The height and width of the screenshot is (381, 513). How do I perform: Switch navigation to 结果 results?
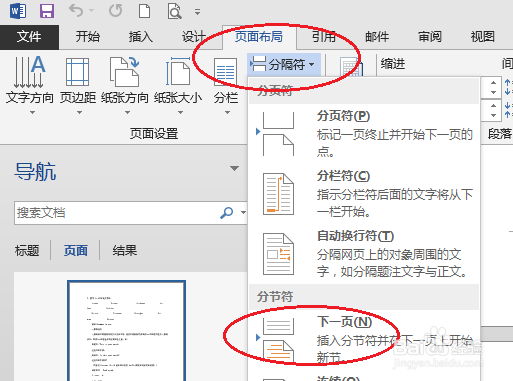tap(125, 250)
